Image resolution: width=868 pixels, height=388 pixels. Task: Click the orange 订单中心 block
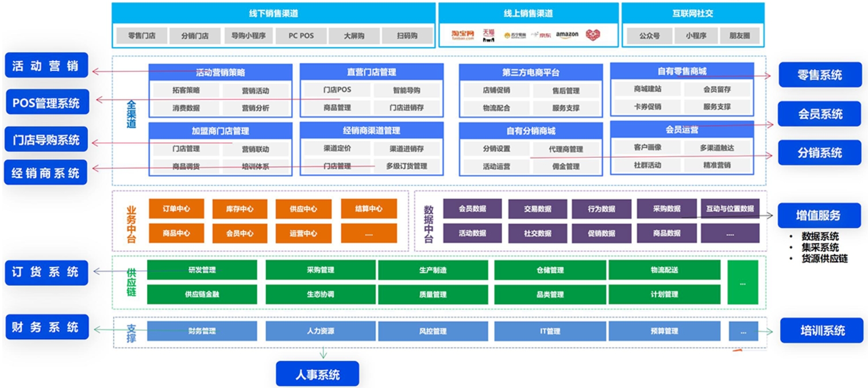click(176, 209)
